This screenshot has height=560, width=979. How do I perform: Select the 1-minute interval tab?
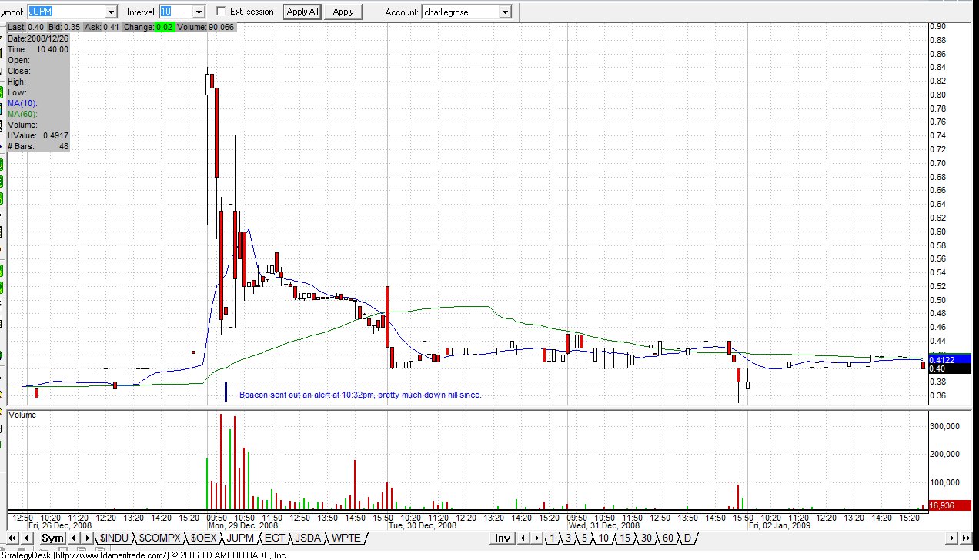(553, 538)
